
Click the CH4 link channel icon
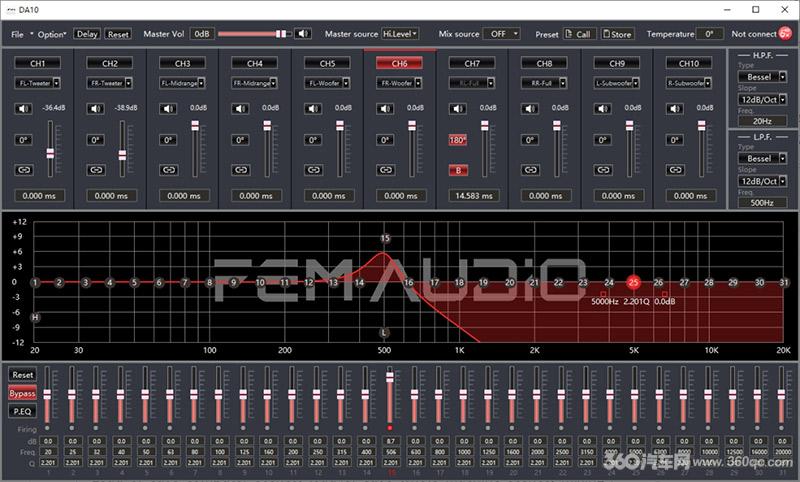click(x=241, y=170)
